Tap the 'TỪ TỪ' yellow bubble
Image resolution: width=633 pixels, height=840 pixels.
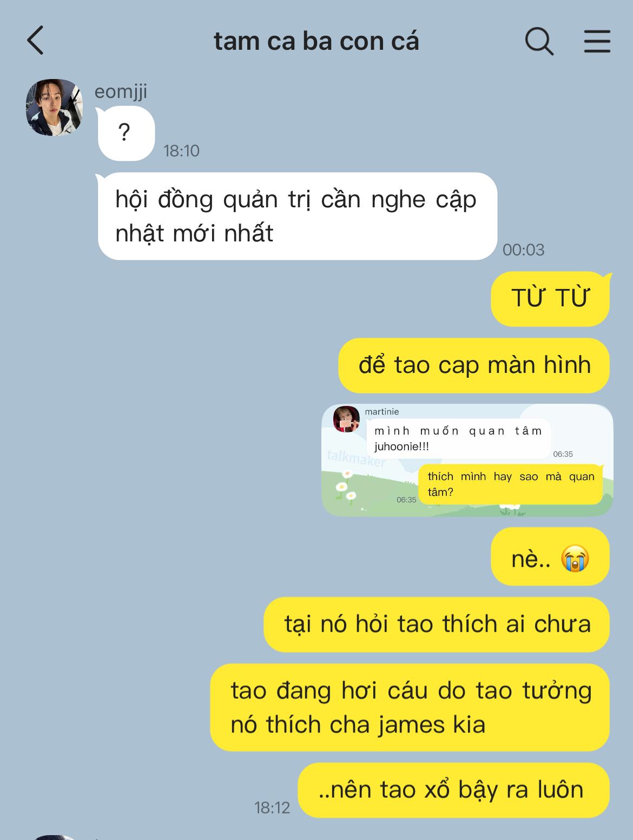550,299
